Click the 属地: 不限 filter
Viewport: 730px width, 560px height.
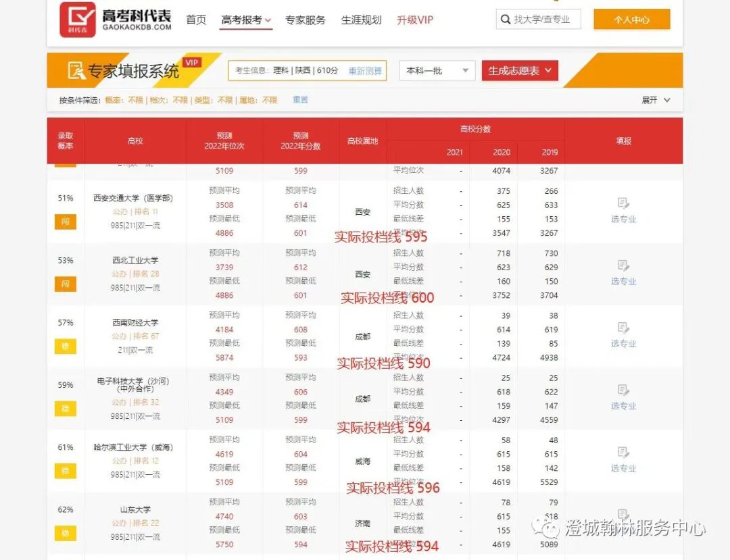(258, 100)
